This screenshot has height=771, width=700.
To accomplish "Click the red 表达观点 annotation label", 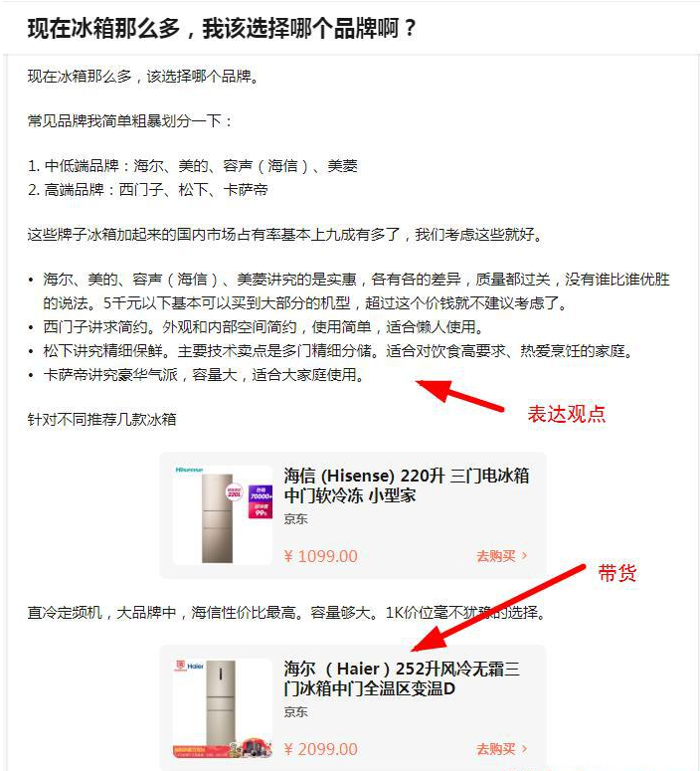I will point(567,414).
